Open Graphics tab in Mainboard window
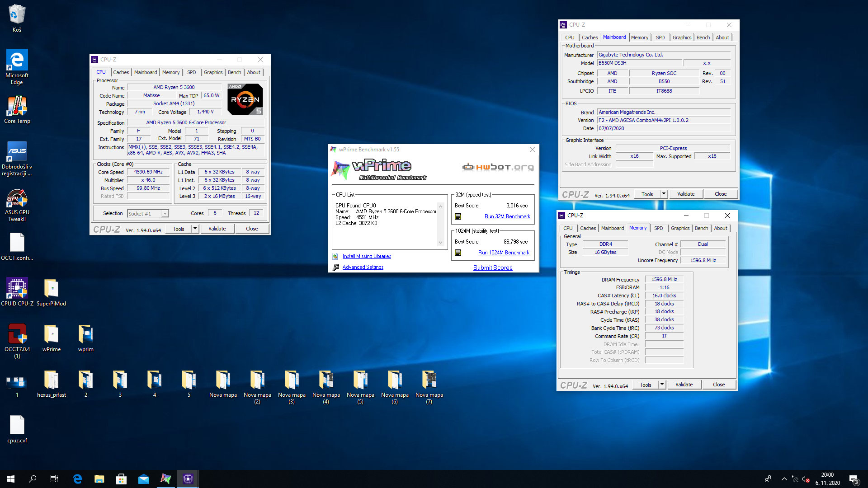The image size is (868, 488). pyautogui.click(x=682, y=38)
